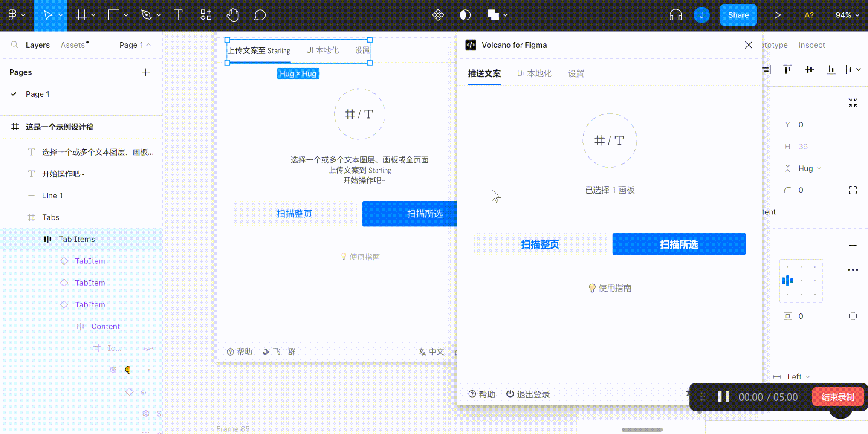Click the Pen tool icon

(146, 15)
